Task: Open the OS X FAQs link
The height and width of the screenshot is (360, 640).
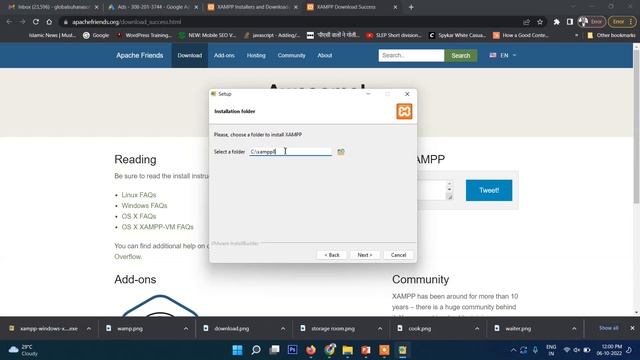Action: pyautogui.click(x=139, y=216)
